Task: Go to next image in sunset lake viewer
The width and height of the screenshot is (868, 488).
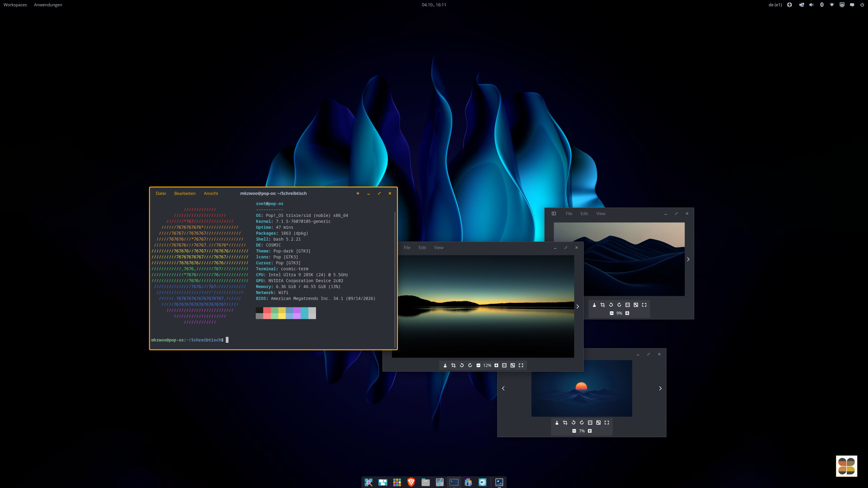Action: [x=578, y=307]
